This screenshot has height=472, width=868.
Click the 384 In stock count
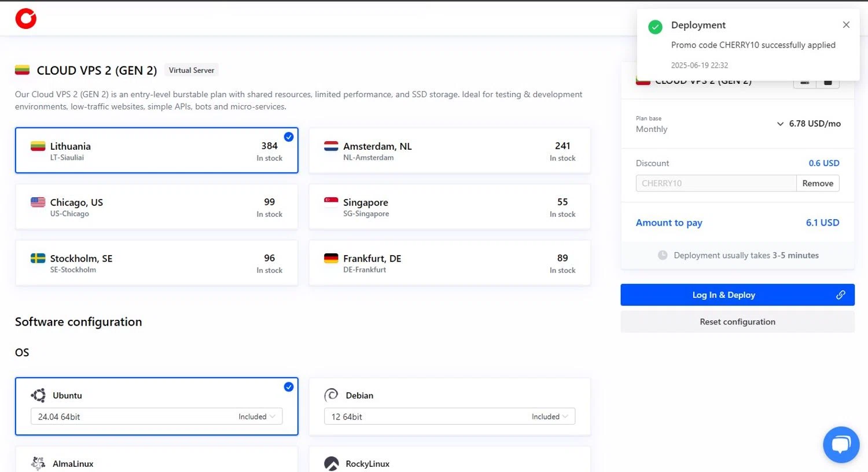[x=270, y=152]
